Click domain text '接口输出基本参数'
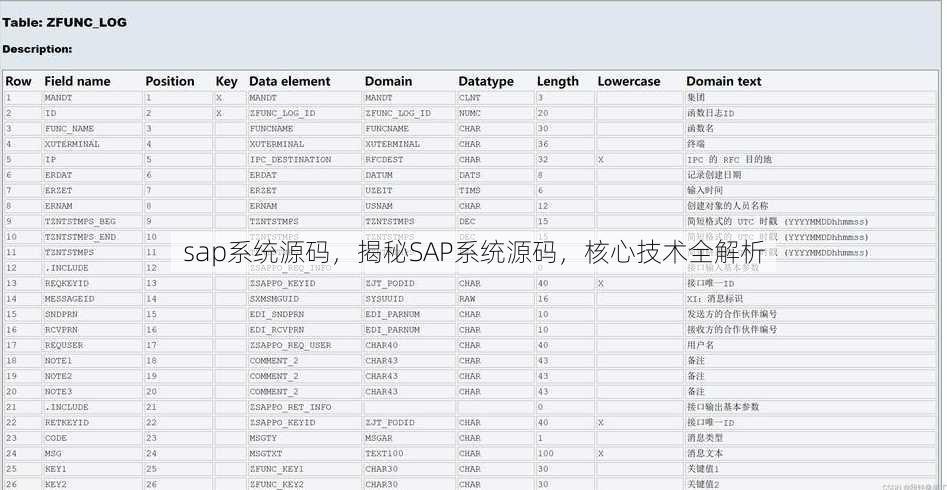The image size is (947, 490). click(x=723, y=407)
